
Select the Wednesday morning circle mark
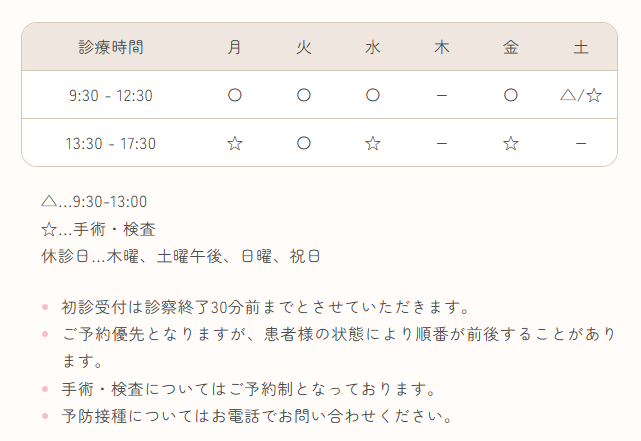(373, 96)
